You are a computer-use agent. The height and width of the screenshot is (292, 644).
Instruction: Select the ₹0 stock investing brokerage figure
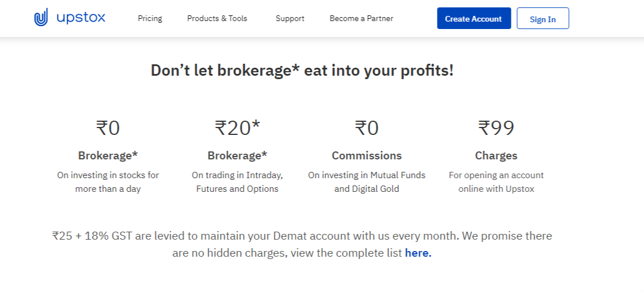(108, 128)
